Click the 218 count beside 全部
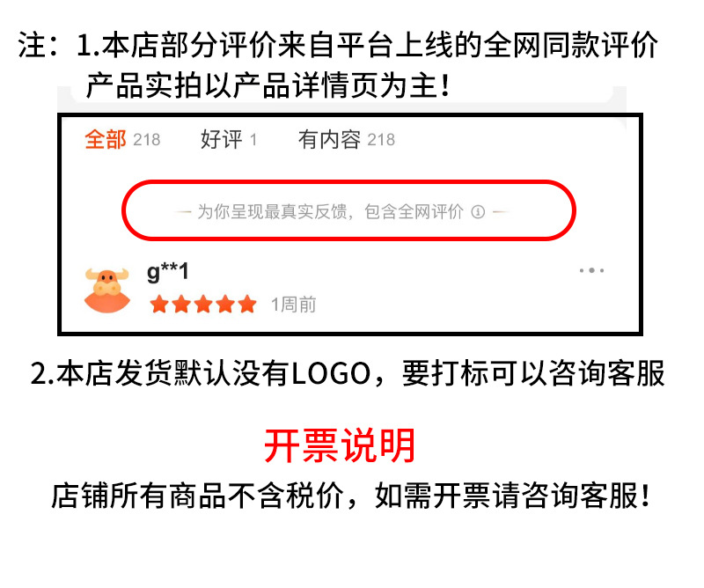 click(147, 140)
